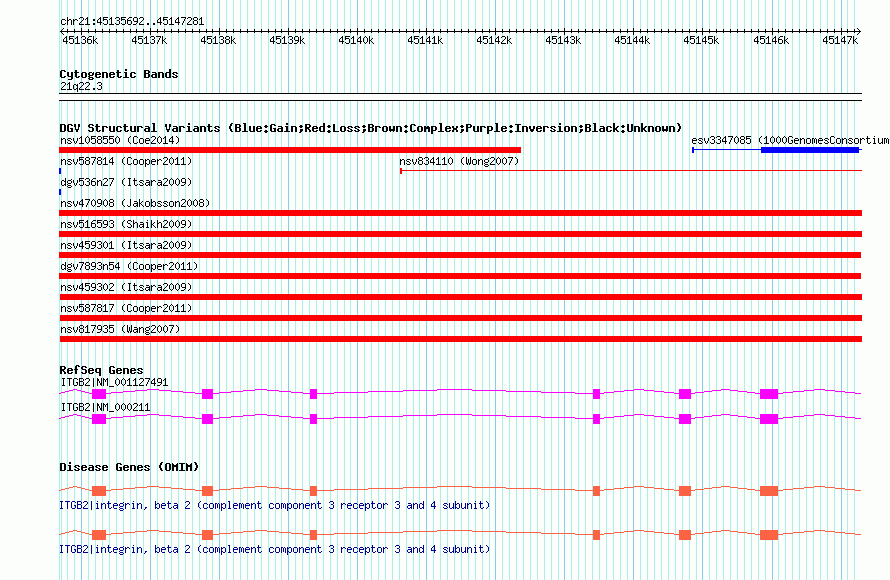Click the 45147k ruler tick label
The image size is (890, 580).
pyautogui.click(x=840, y=40)
